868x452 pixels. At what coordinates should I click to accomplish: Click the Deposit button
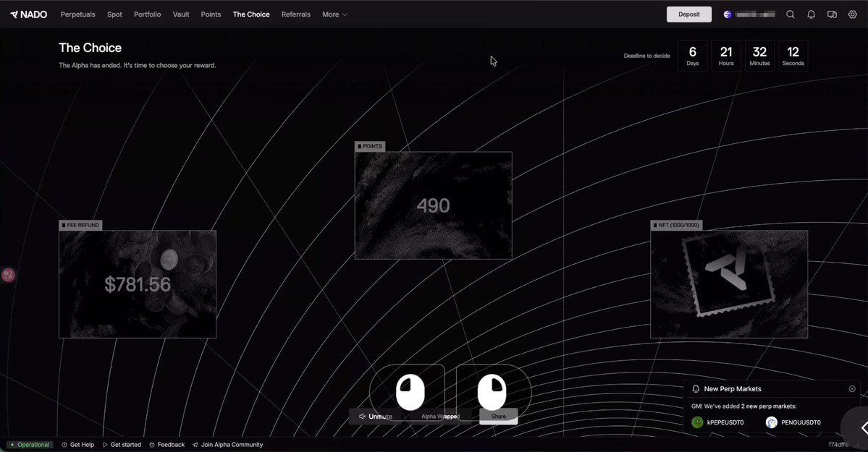click(689, 14)
